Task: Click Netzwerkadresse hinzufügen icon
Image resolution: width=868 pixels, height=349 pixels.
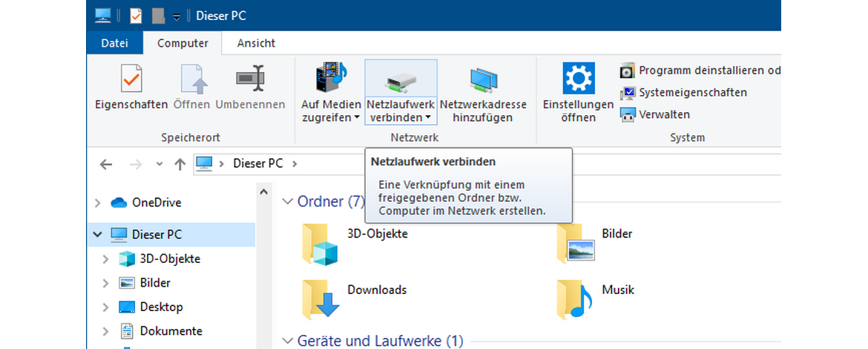Action: [x=483, y=79]
